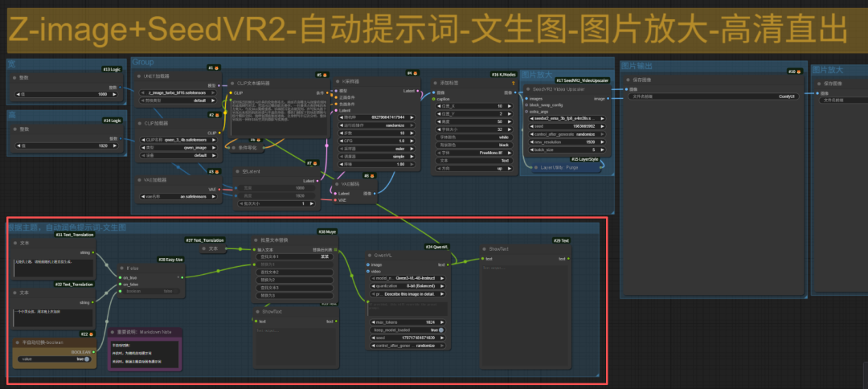Increase 步数 value 10 in K采样器
The image size is (868, 389).
coord(412,133)
